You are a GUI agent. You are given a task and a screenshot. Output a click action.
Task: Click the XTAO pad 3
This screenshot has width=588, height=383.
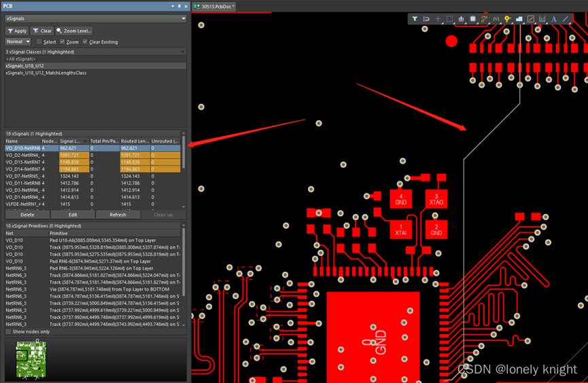point(436,200)
